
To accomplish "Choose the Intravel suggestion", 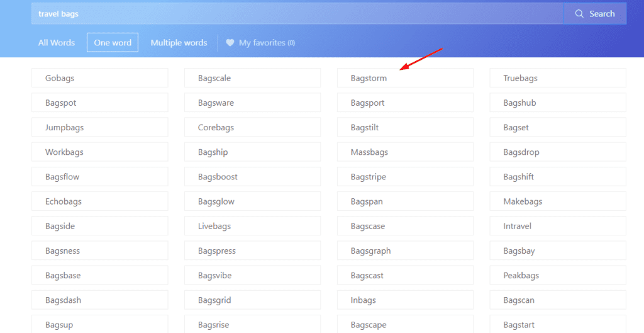I will tap(558, 226).
